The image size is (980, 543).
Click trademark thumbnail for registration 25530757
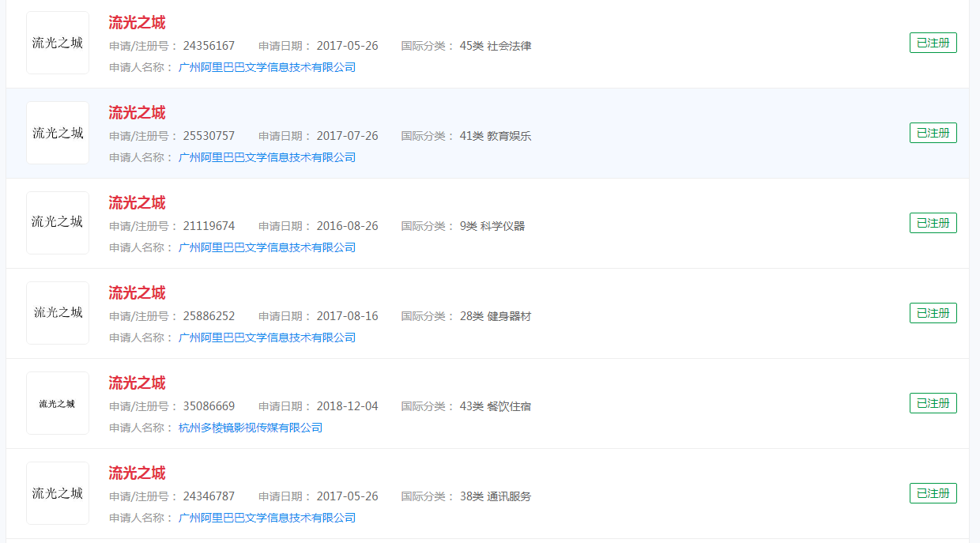point(58,133)
